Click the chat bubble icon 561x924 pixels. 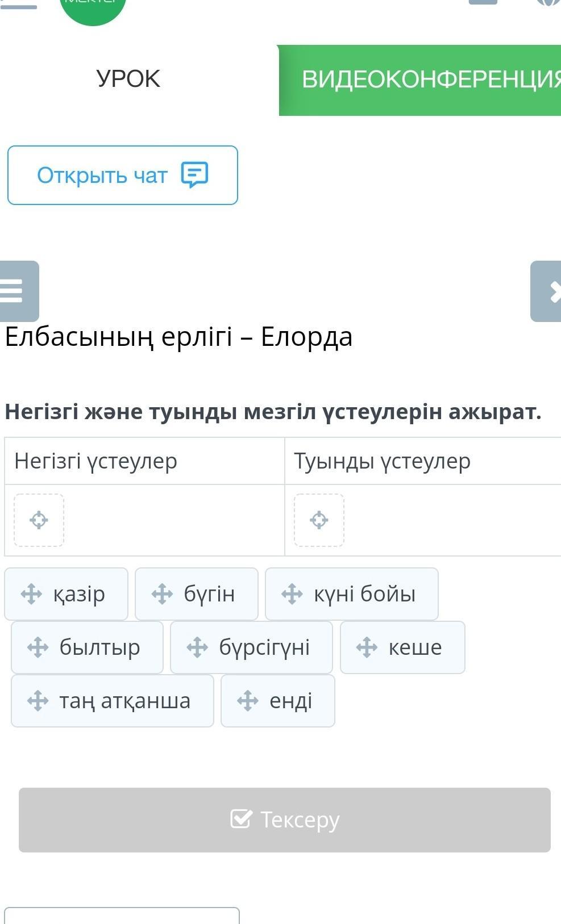[x=194, y=174]
